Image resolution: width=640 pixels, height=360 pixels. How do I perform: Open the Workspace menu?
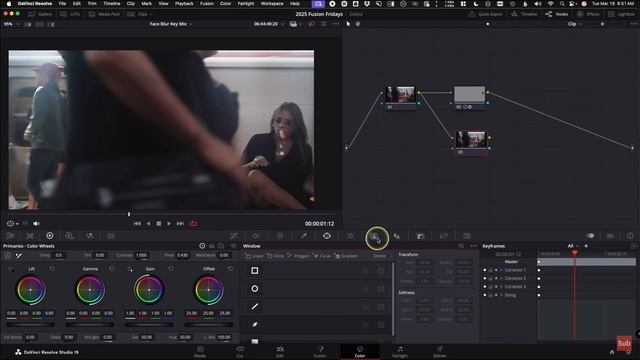tap(272, 4)
